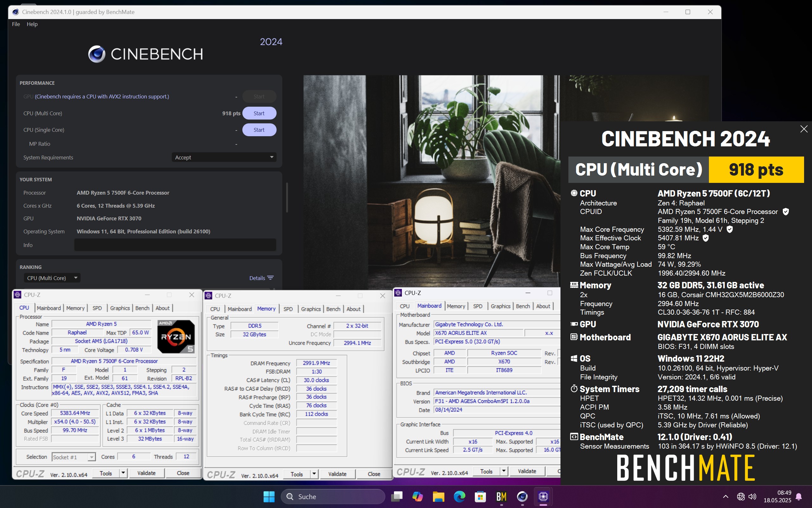Click Model field X670 AORUS ELITE AX
812x508 pixels.
point(478,333)
